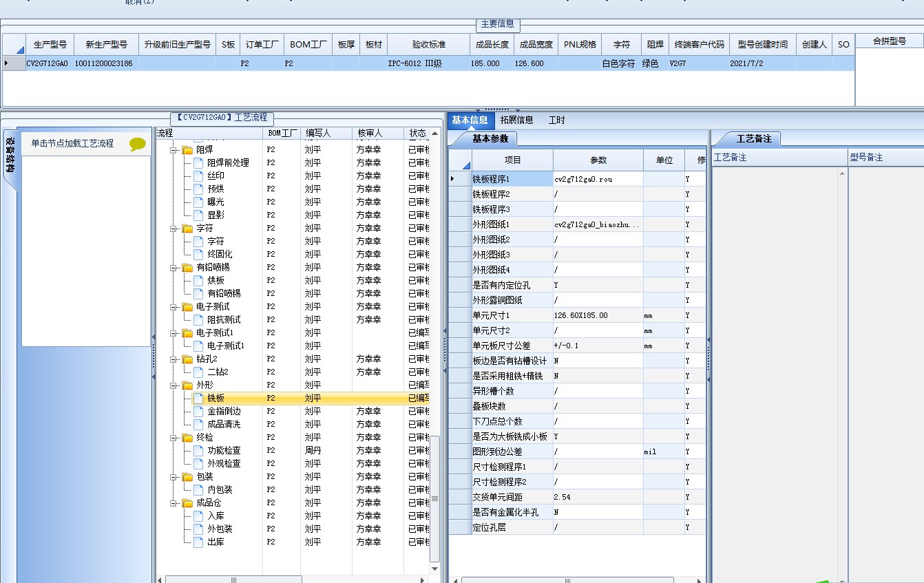The width and height of the screenshot is (924, 583).
Task: Click the folder icon of the 字符 group
Action: pyautogui.click(x=187, y=228)
